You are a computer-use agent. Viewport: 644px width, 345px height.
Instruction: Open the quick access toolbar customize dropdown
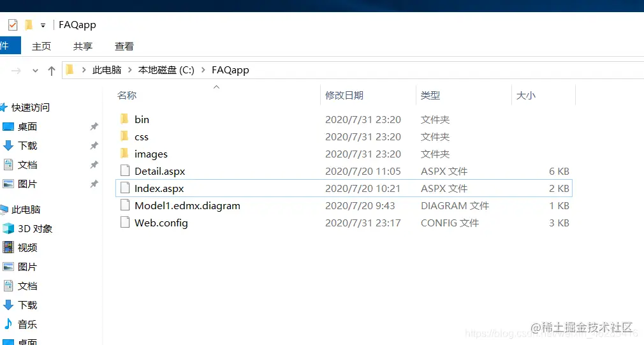pyautogui.click(x=43, y=26)
